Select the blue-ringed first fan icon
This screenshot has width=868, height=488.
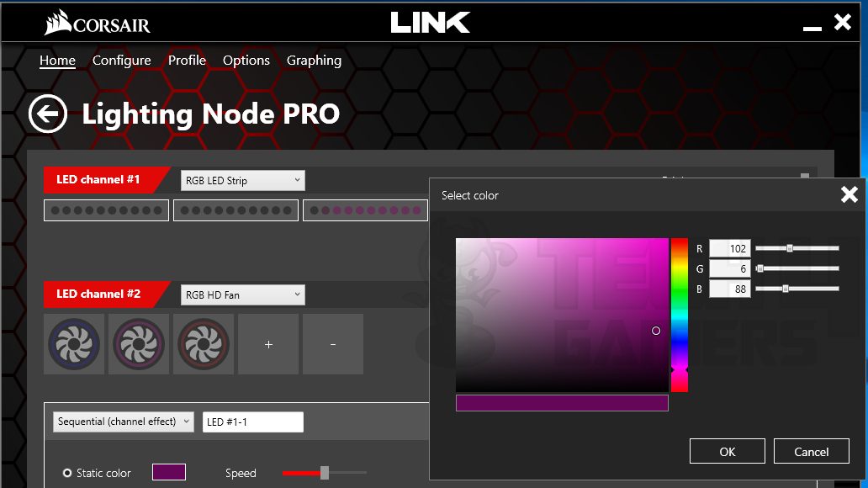[x=74, y=344]
